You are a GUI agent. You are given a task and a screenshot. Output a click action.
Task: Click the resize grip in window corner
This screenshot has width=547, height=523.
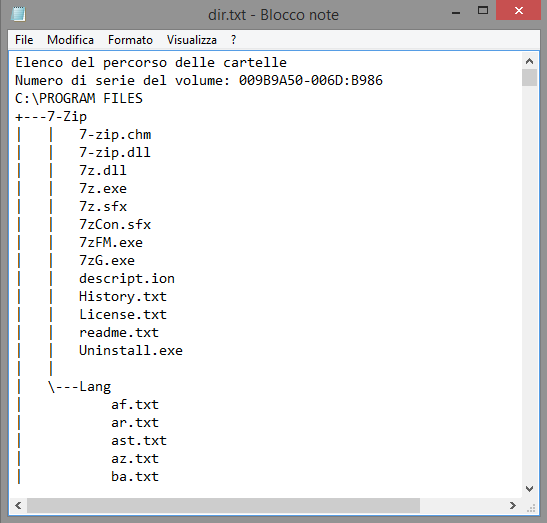531,508
